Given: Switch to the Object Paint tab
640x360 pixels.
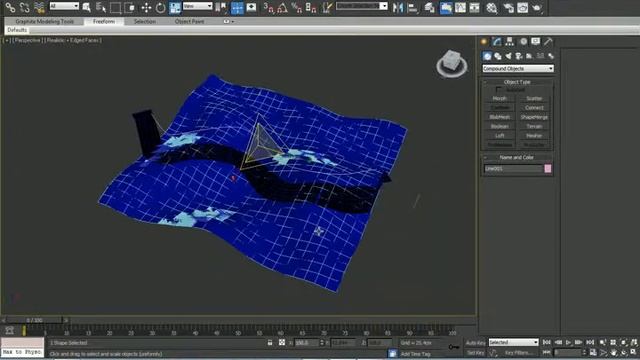Looking at the screenshot, I should tap(189, 21).
